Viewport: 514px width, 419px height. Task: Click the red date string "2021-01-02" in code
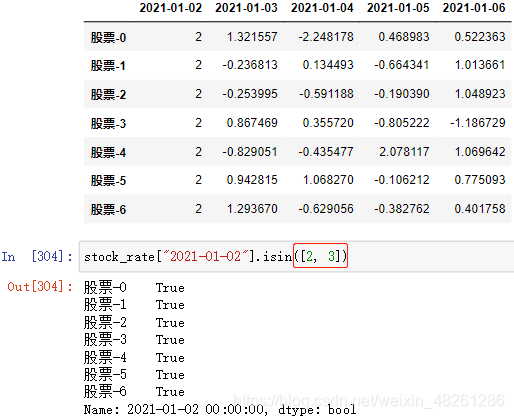pyautogui.click(x=205, y=256)
